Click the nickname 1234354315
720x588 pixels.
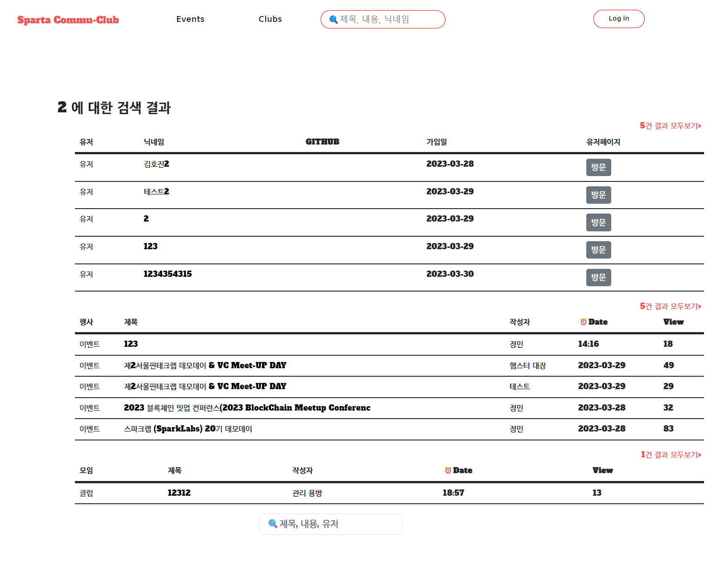[168, 274]
